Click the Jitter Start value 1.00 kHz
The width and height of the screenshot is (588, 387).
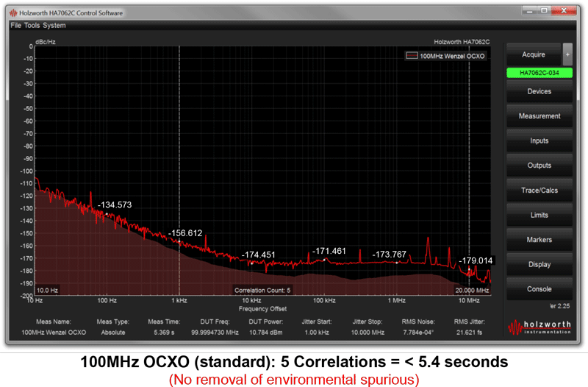pos(317,333)
